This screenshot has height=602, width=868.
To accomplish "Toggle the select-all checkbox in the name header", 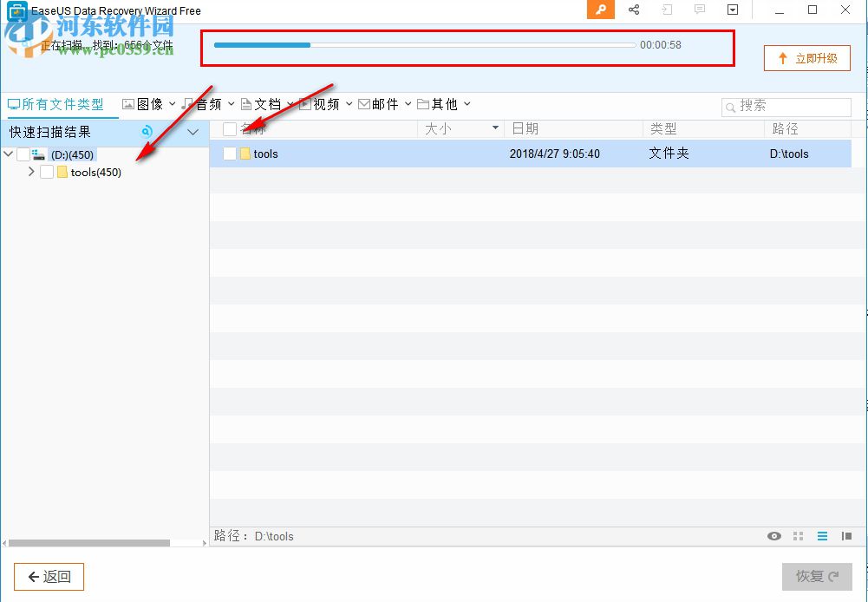I will click(229, 128).
